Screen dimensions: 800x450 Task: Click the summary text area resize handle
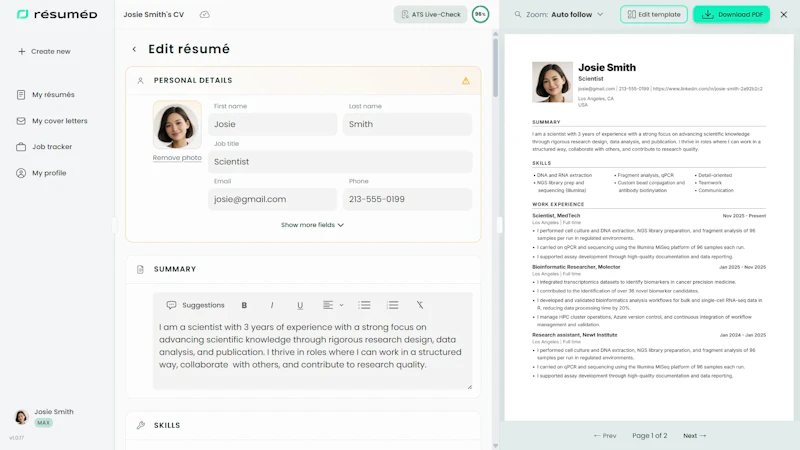(469, 387)
